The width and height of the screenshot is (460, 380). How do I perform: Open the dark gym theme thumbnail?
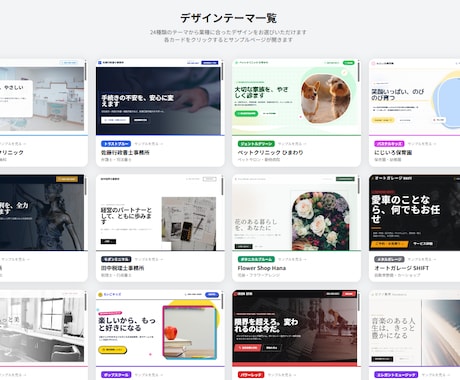point(296,328)
